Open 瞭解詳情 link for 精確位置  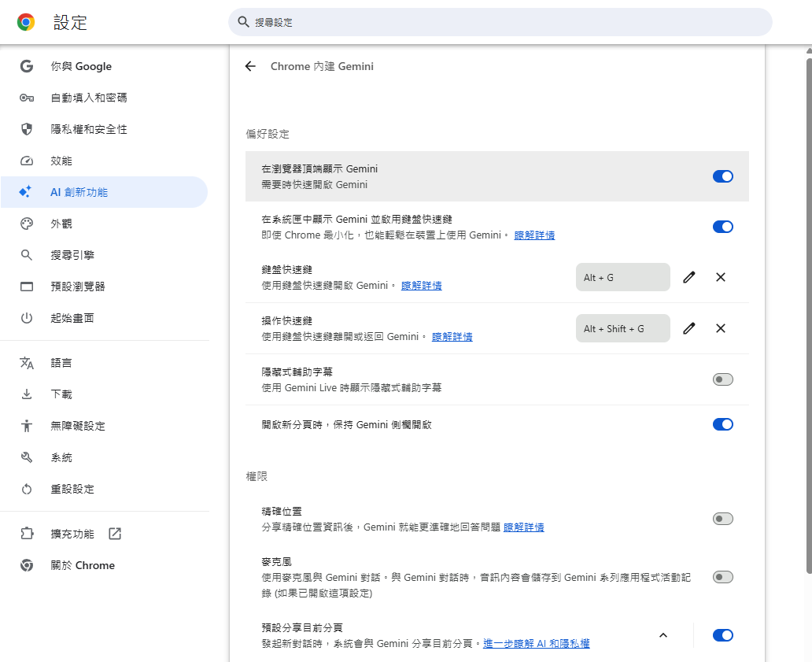[x=523, y=527]
